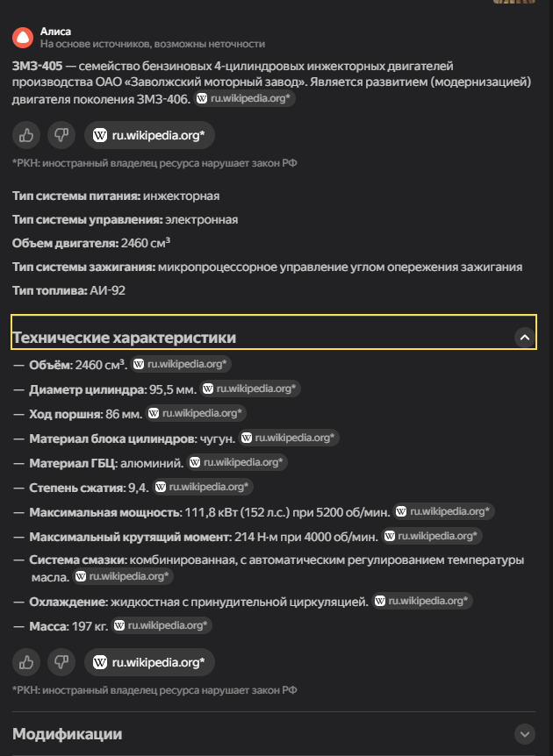Open the top ru.wikipedia.org source button
The width and height of the screenshot is (553, 756).
[x=149, y=135]
